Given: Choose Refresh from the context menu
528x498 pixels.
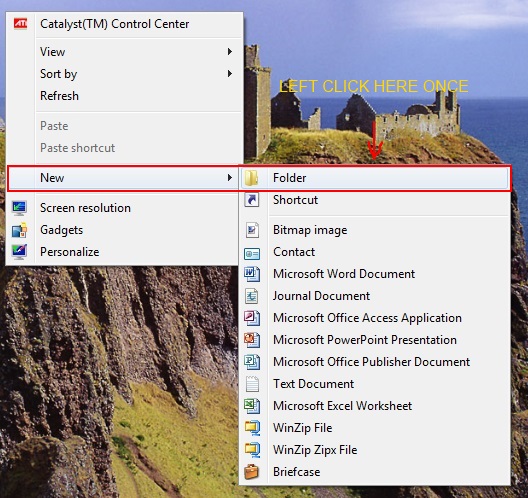Looking at the screenshot, I should (125, 96).
